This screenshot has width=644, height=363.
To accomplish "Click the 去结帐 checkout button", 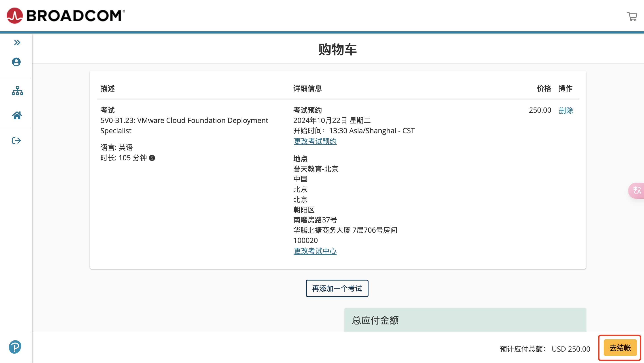I will [x=620, y=348].
